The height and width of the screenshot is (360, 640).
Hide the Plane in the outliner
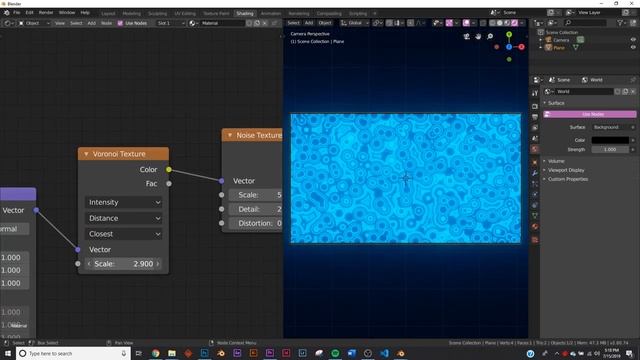[633, 47]
